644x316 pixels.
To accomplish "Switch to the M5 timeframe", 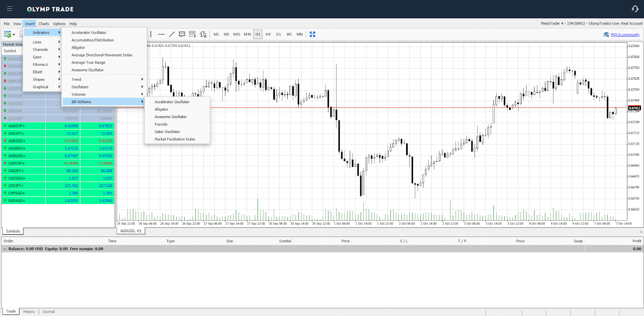I will click(226, 34).
